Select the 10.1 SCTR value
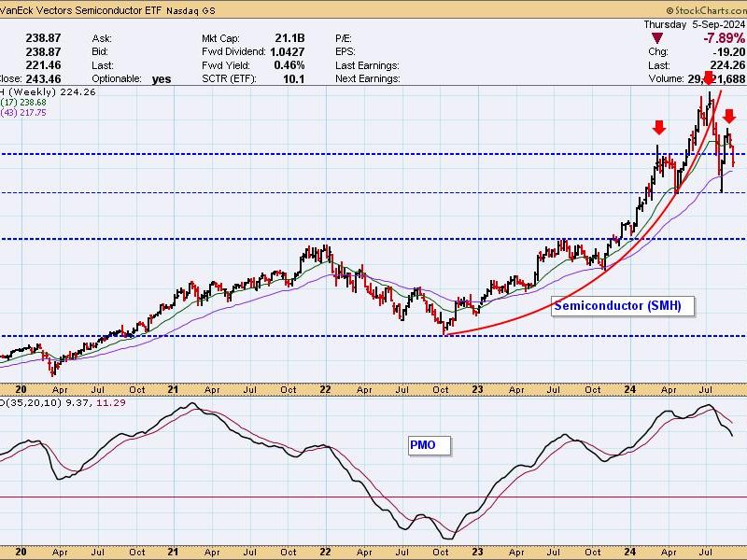The height and width of the screenshot is (560, 747). [x=293, y=78]
